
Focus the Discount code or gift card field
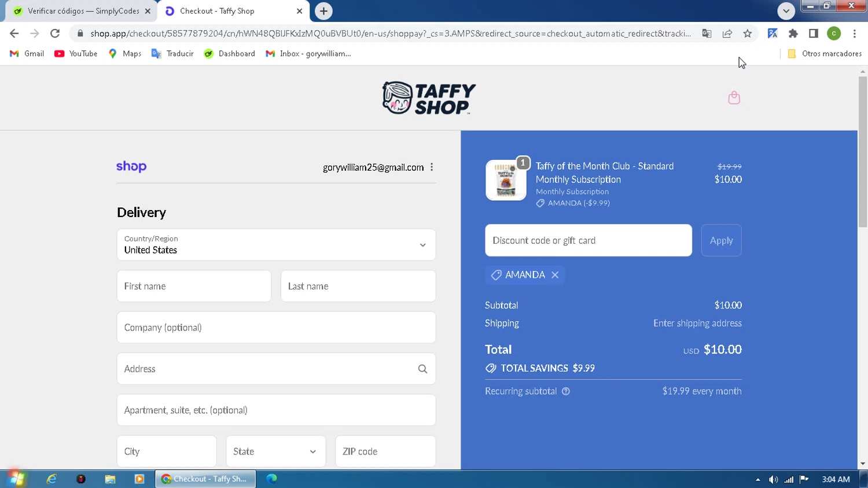(x=589, y=240)
